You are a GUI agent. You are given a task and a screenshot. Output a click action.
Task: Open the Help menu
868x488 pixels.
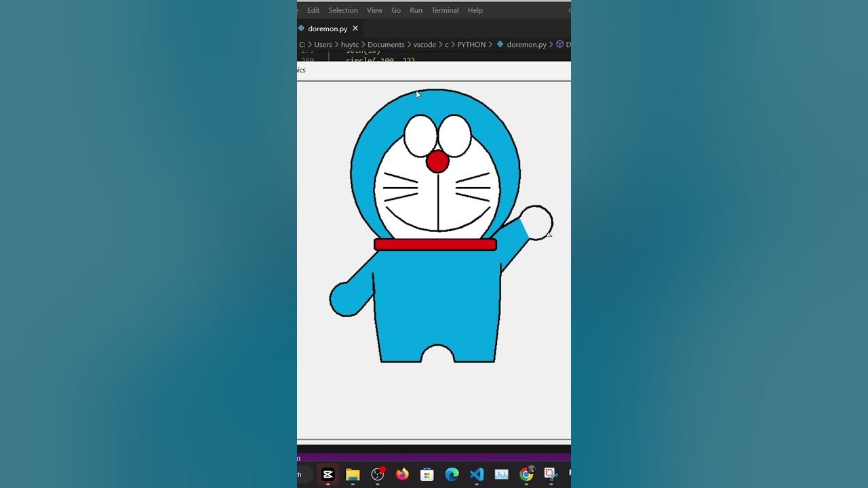pos(475,10)
